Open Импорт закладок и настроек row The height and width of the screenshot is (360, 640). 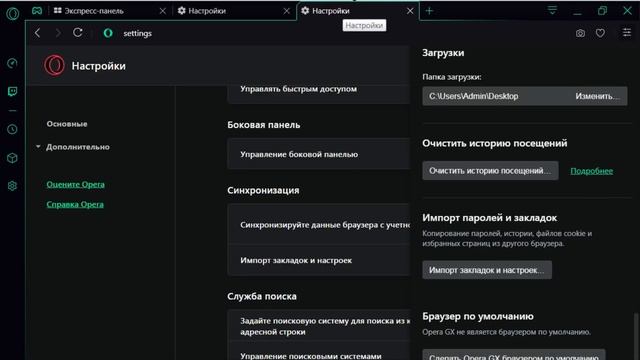[x=318, y=260]
